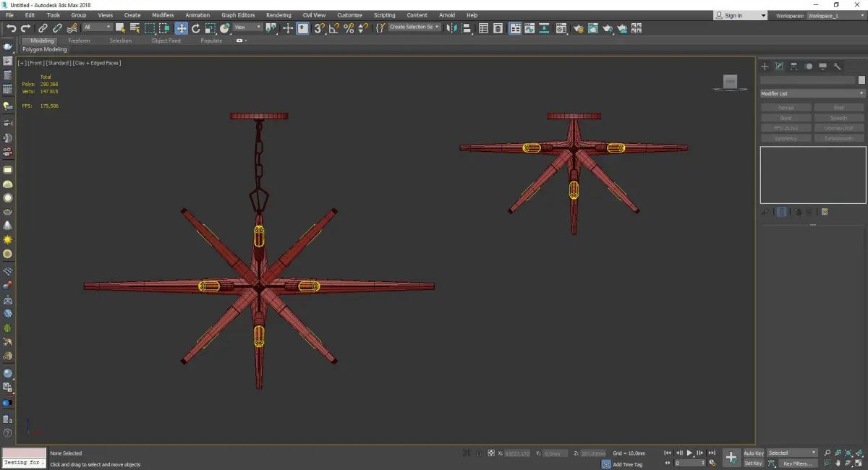Switch to the Object Paint ribbon tab
The width and height of the screenshot is (868, 470).
click(x=166, y=40)
